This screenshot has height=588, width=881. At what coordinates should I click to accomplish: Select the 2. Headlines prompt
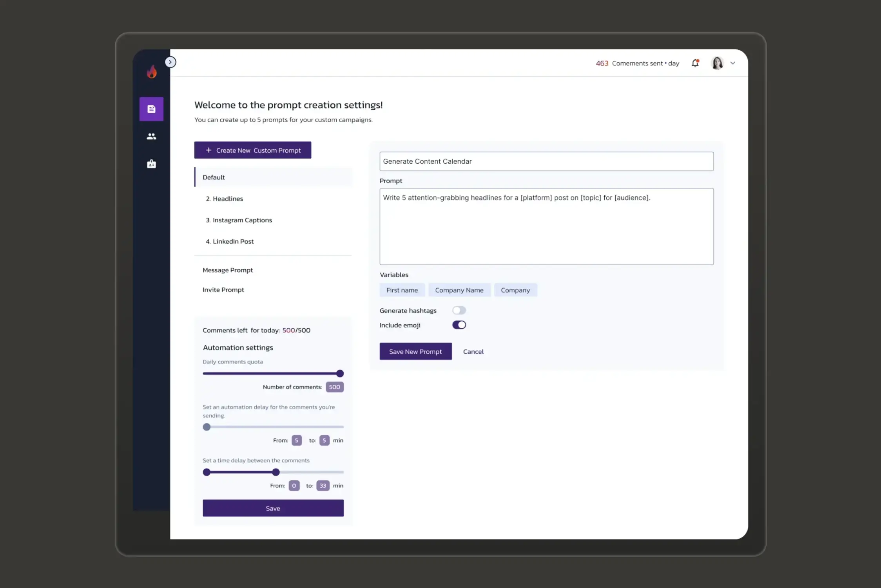click(x=225, y=199)
